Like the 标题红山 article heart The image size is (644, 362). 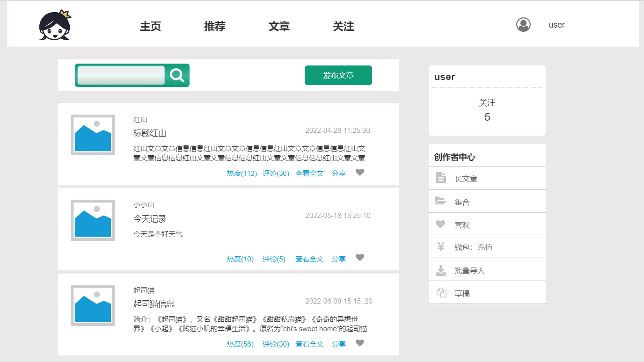click(x=360, y=172)
